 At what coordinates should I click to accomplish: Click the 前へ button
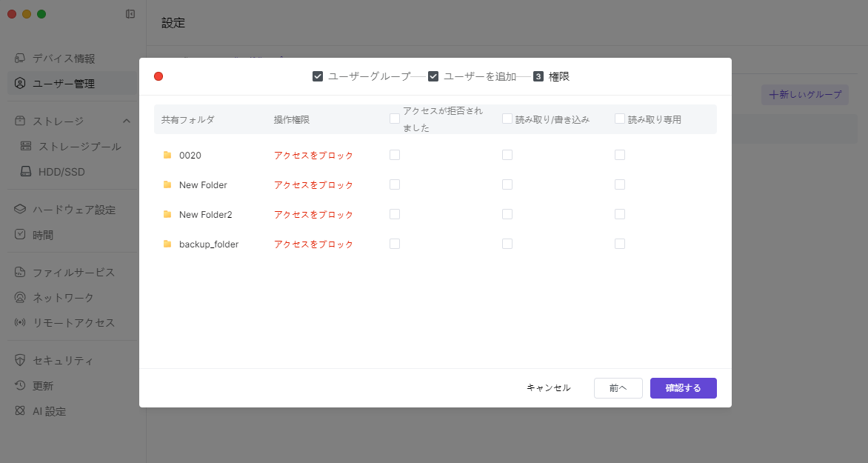pyautogui.click(x=618, y=388)
